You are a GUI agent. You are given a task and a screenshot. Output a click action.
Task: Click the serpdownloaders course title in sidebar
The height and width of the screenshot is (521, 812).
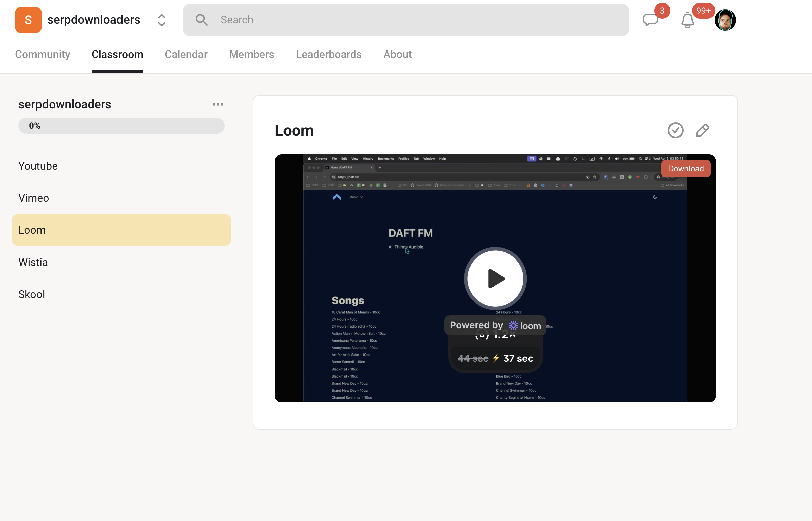65,105
